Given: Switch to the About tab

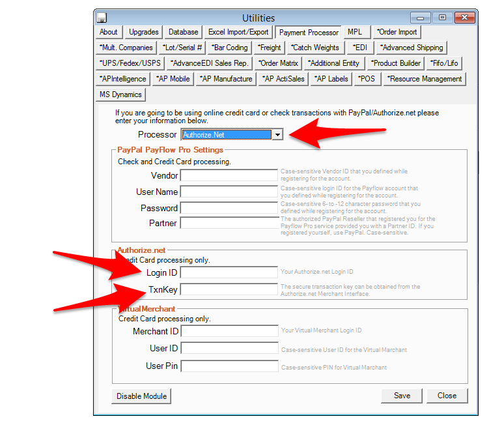Looking at the screenshot, I should (109, 32).
